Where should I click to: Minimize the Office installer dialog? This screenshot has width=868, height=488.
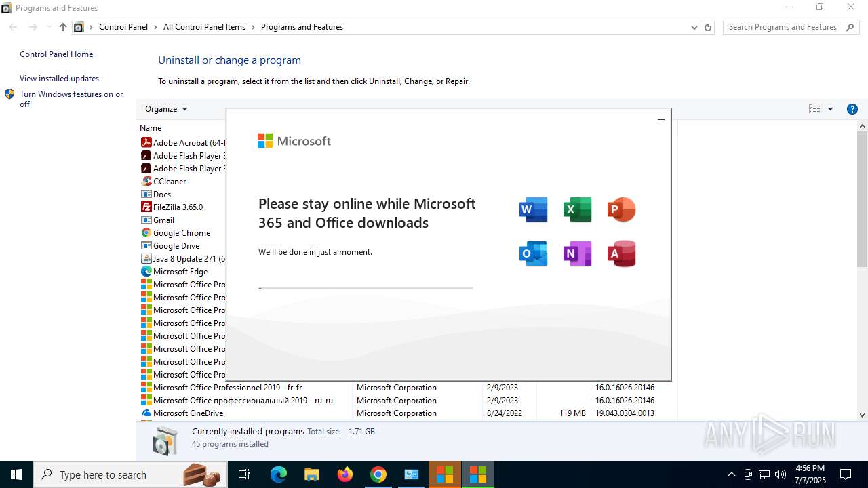(660, 120)
